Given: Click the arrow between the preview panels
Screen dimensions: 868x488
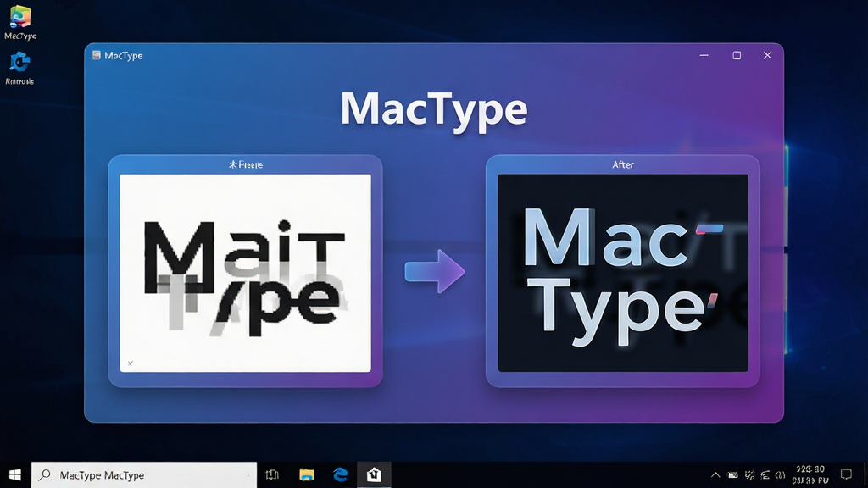Looking at the screenshot, I should coord(435,271).
